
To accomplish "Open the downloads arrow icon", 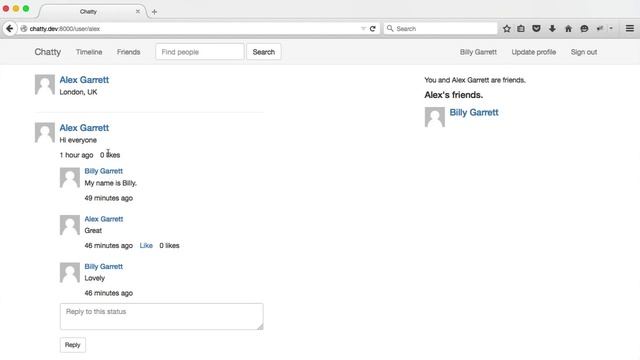I will pos(552,29).
